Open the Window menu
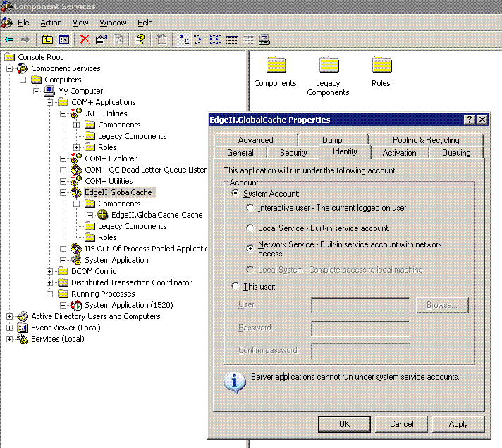Image resolution: width=502 pixels, height=448 pixels. click(113, 23)
